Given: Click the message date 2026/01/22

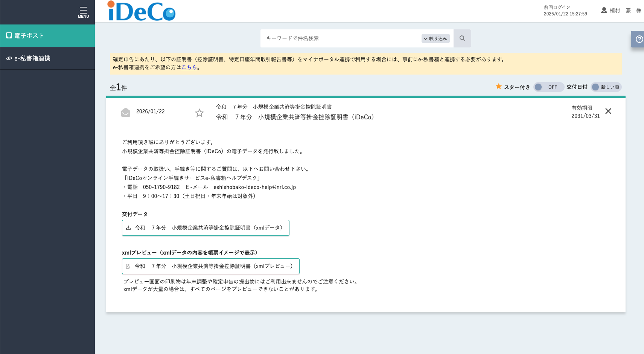Looking at the screenshot, I should (150, 111).
